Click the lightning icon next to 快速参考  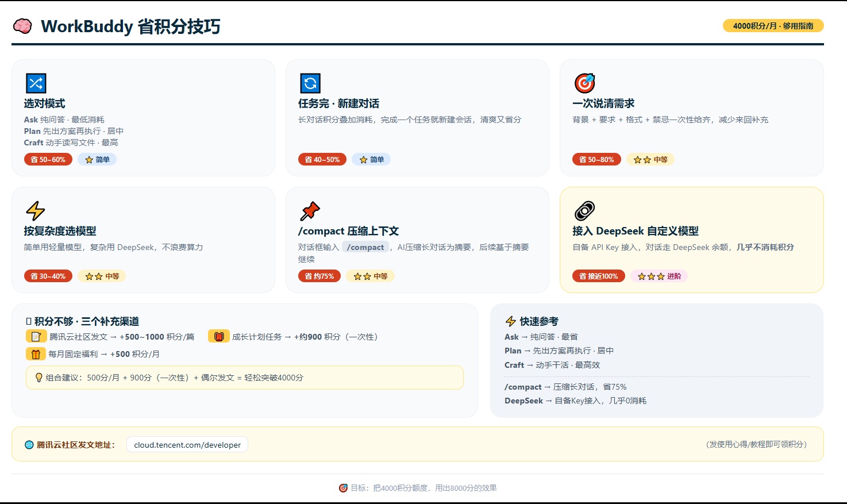[510, 321]
